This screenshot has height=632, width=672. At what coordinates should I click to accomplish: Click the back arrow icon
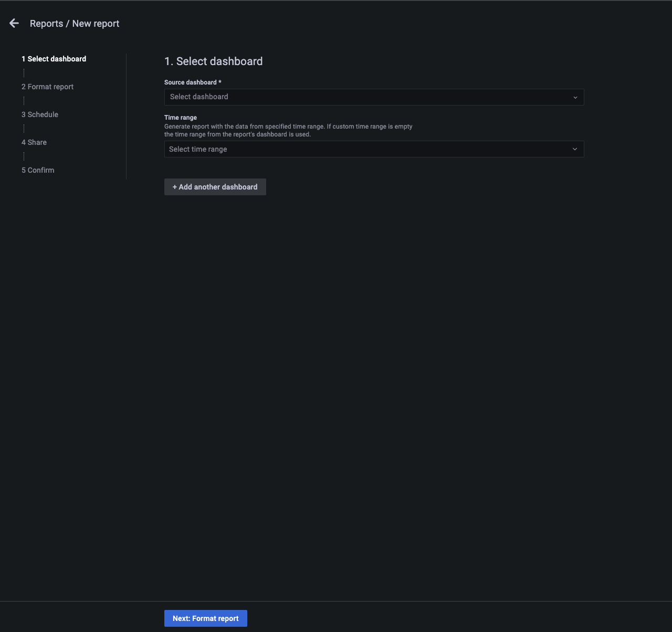[x=14, y=23]
